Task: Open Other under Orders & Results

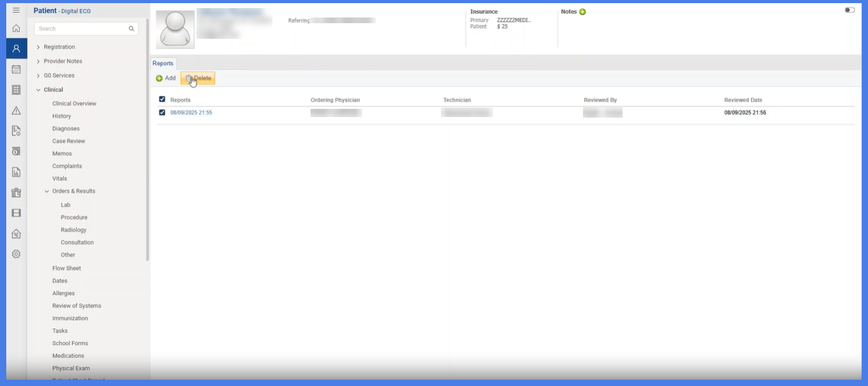Action: coord(68,255)
